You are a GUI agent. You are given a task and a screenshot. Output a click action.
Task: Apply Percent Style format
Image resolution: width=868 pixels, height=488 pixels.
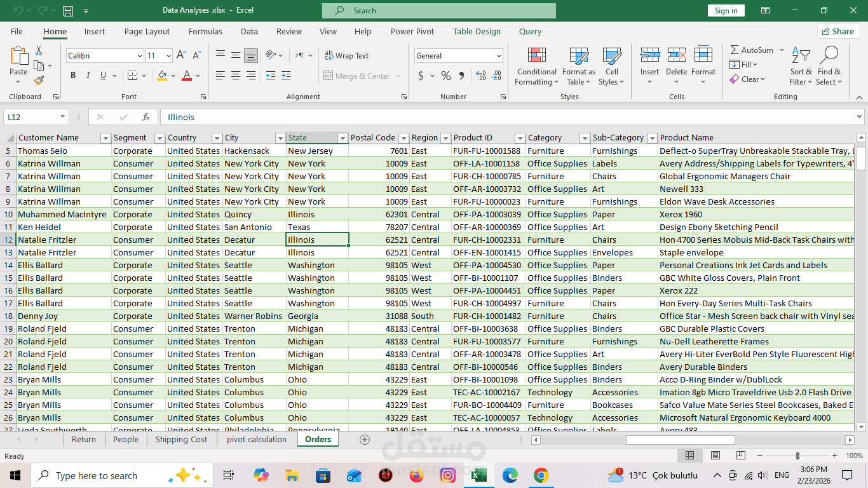[x=446, y=76]
